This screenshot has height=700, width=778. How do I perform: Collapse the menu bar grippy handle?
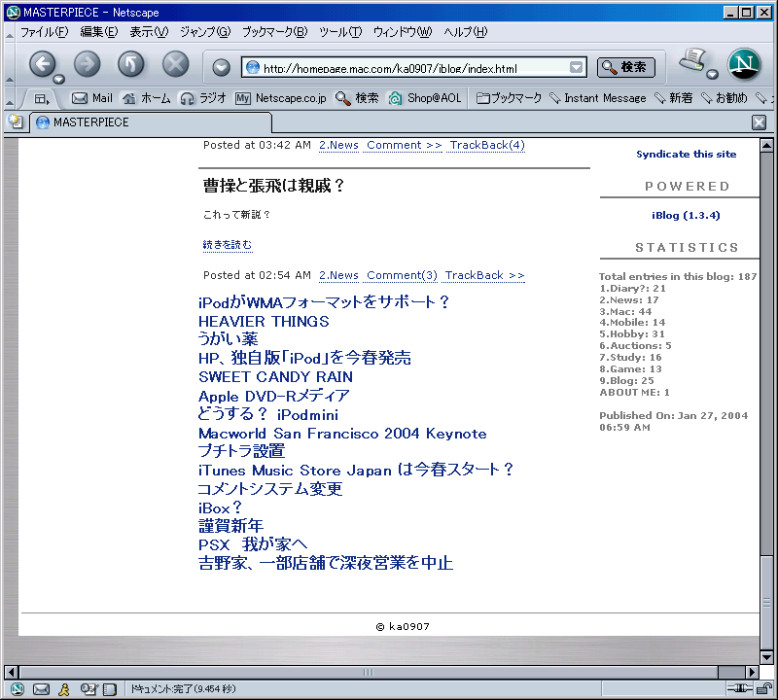(10, 32)
